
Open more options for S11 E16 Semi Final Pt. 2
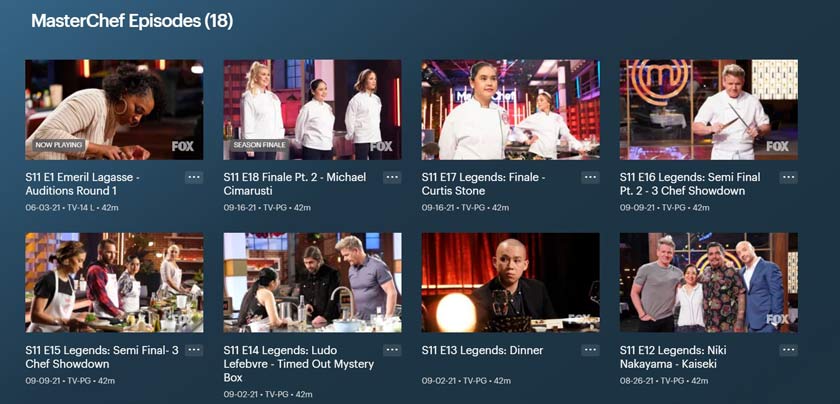tap(789, 177)
